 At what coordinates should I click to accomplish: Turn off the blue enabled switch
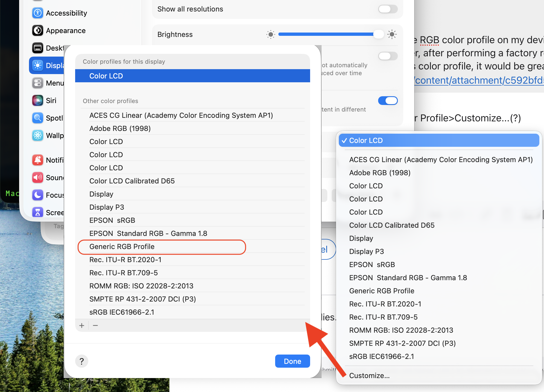pyautogui.click(x=388, y=101)
